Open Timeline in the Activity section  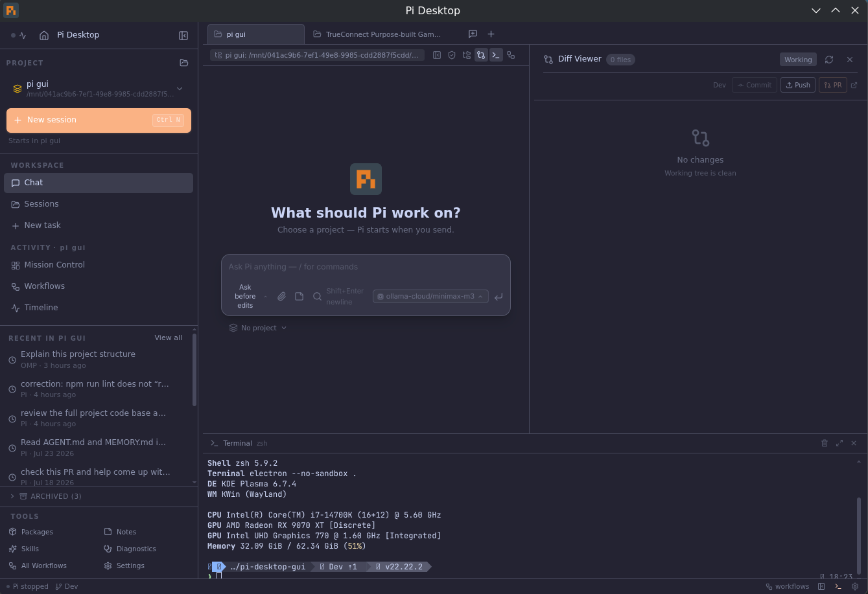[99, 308]
